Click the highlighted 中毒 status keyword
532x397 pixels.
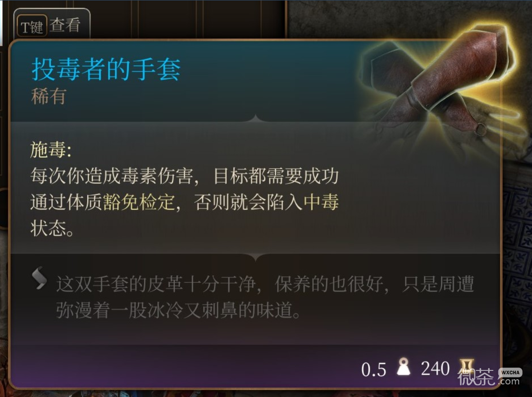click(321, 202)
